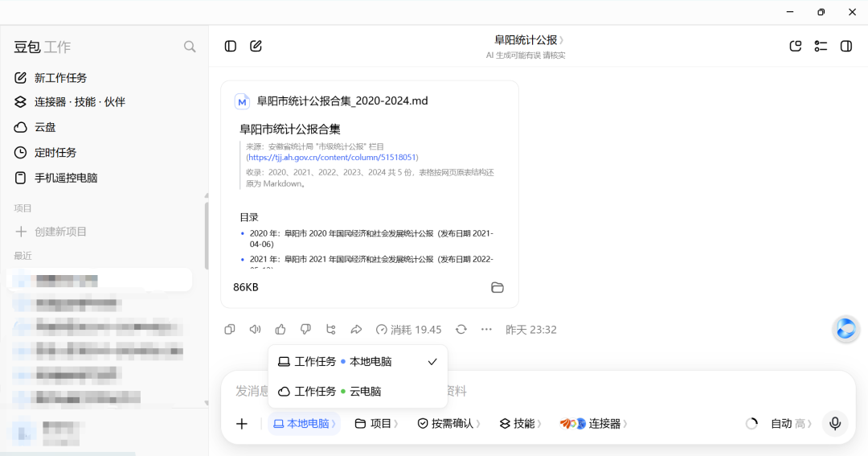
Task: Toggle the right side panel icon
Action: [846, 46]
